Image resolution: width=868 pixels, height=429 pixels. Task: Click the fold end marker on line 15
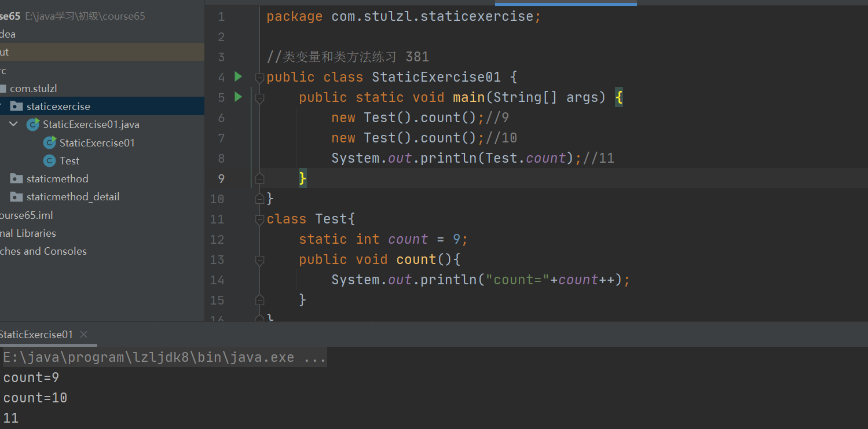259,300
